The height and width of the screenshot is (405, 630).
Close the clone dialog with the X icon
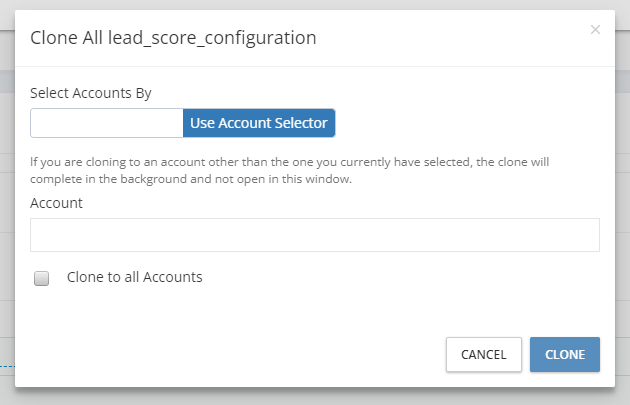click(595, 30)
